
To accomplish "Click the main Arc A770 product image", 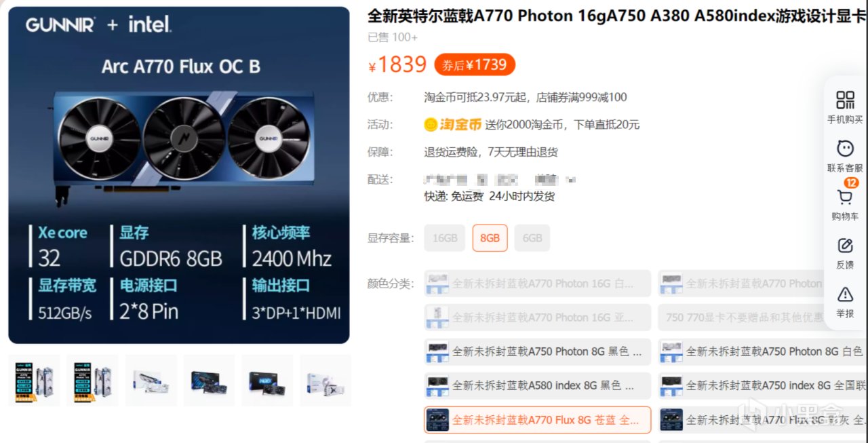I will click(x=179, y=175).
